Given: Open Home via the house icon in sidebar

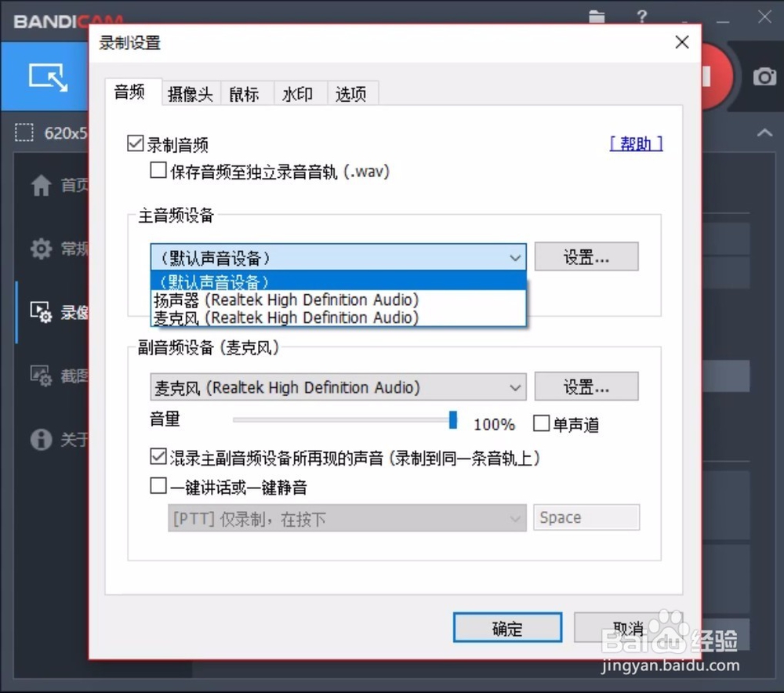Looking at the screenshot, I should pos(41,186).
